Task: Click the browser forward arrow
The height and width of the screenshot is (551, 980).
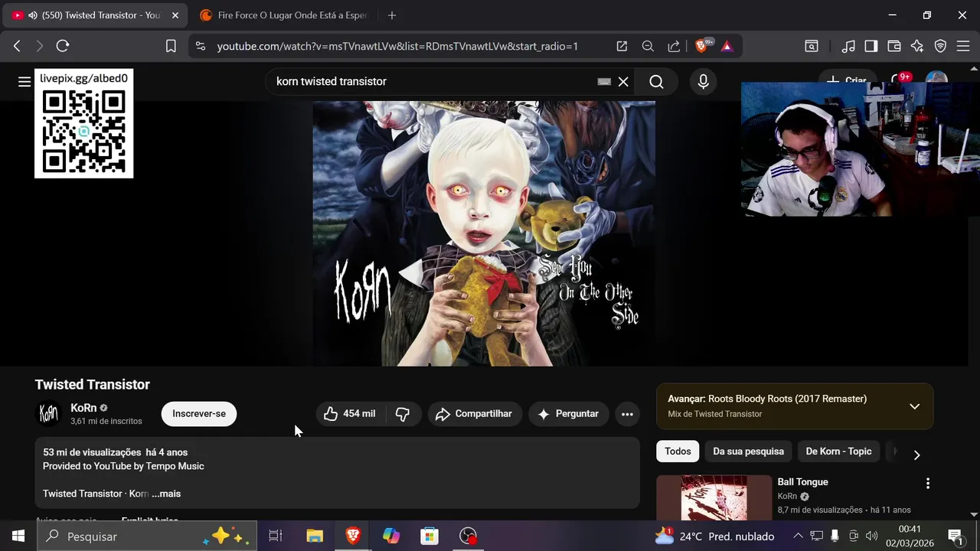Action: pos(40,46)
